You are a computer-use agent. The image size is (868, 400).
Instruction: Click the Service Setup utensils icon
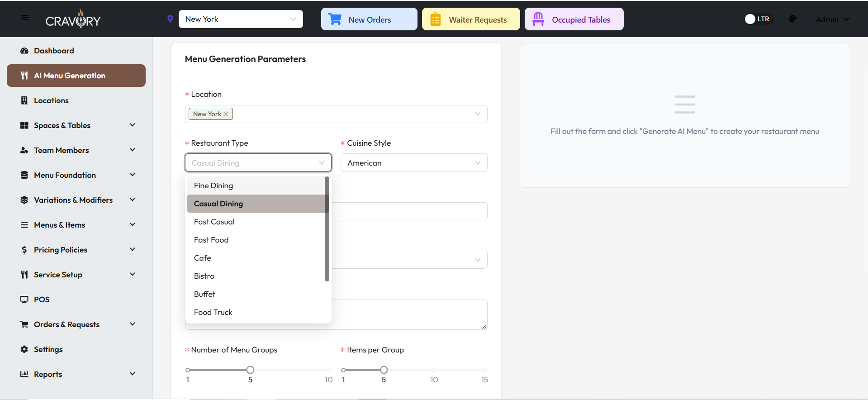tap(24, 275)
